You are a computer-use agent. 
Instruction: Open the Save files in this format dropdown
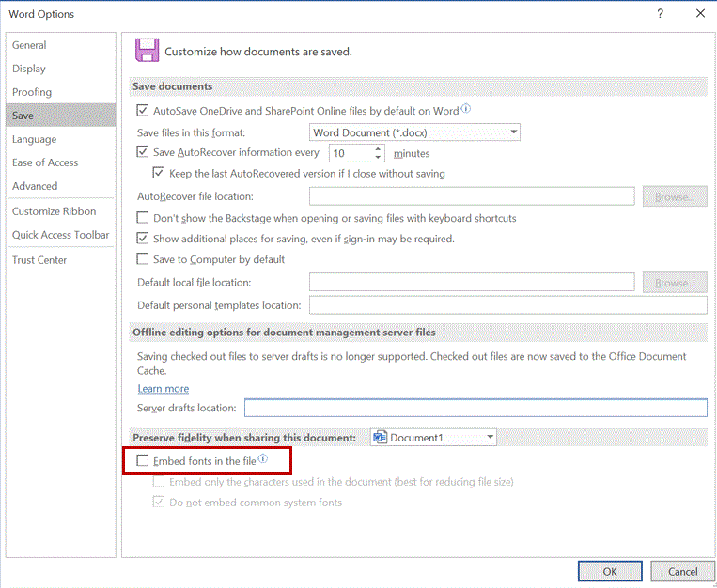[414, 132]
